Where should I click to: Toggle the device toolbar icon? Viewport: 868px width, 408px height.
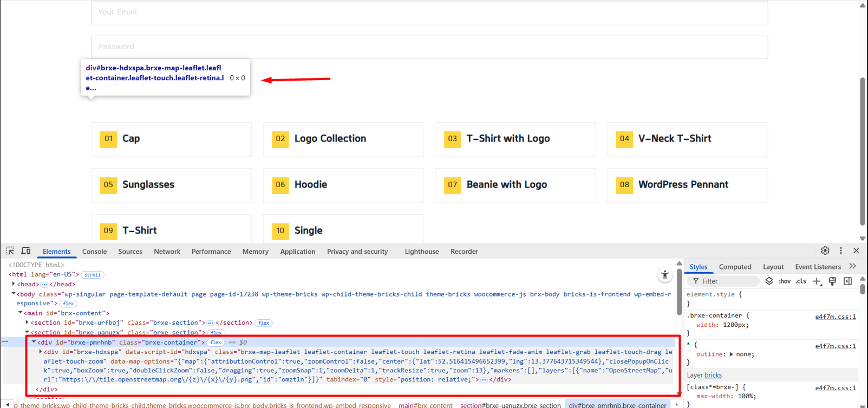coord(25,251)
